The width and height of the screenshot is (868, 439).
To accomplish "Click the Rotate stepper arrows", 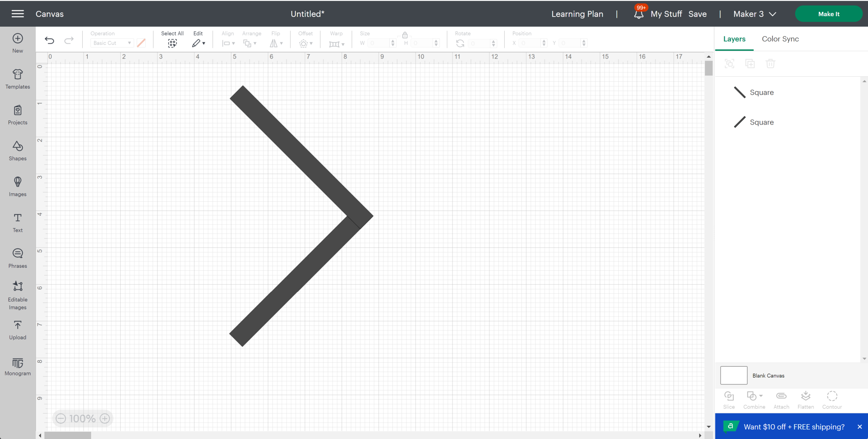I will [x=493, y=43].
